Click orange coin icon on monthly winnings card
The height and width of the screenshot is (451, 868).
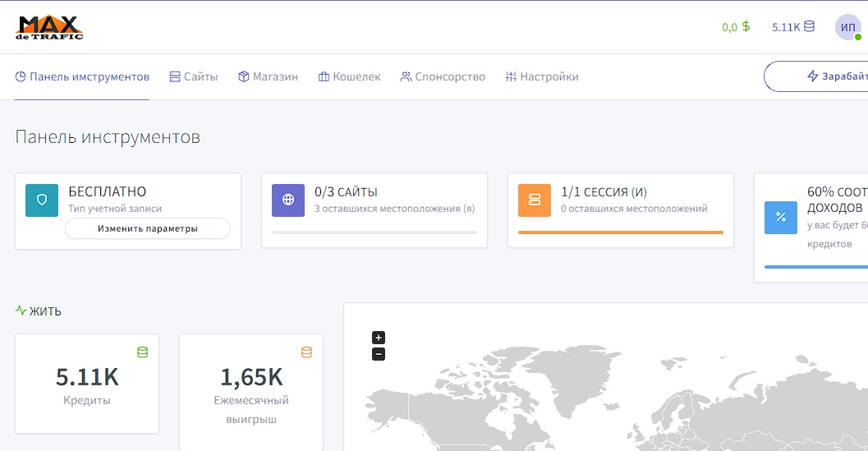point(306,352)
